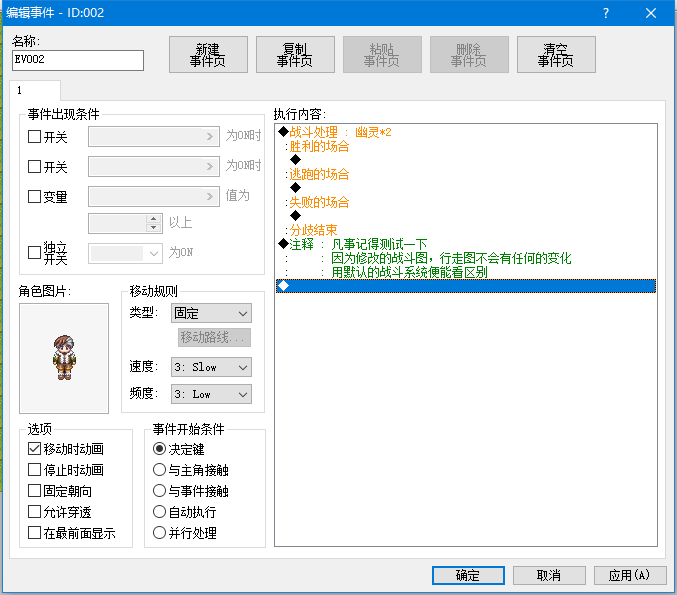The height and width of the screenshot is (595, 677).
Task: Click the empty diamond under 逃跑的场合
Action: 295,188
